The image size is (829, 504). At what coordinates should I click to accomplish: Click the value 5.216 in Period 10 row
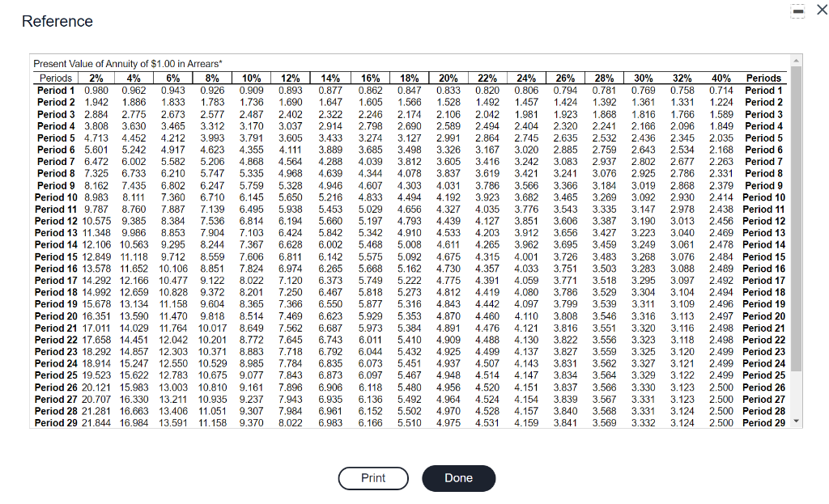pos(330,197)
